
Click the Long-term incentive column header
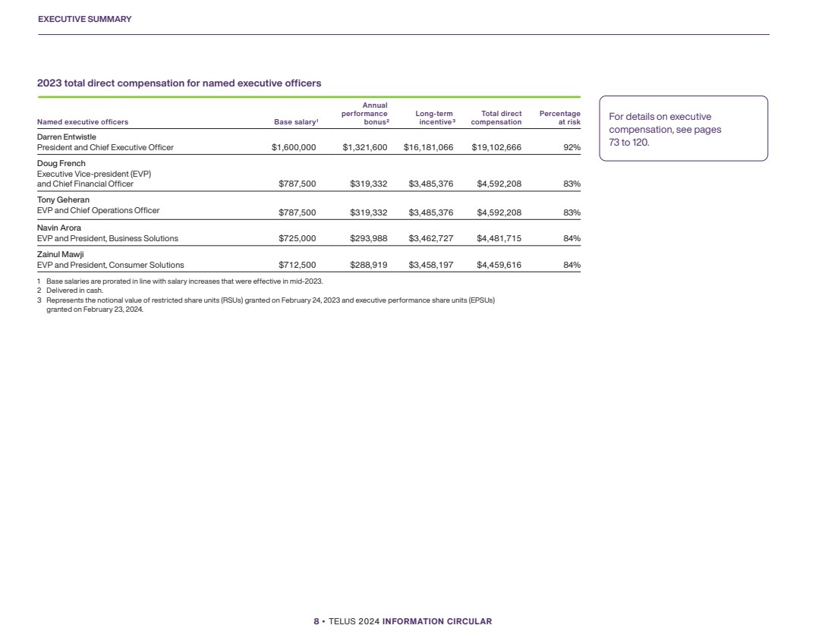coord(434,118)
